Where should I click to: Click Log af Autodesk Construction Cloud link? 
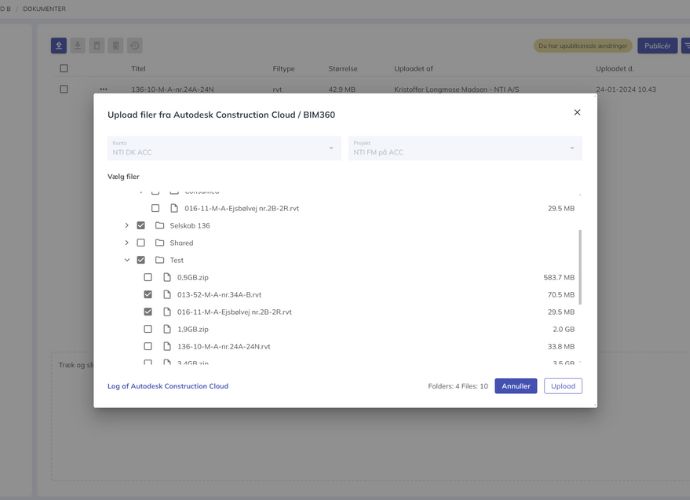point(167,386)
